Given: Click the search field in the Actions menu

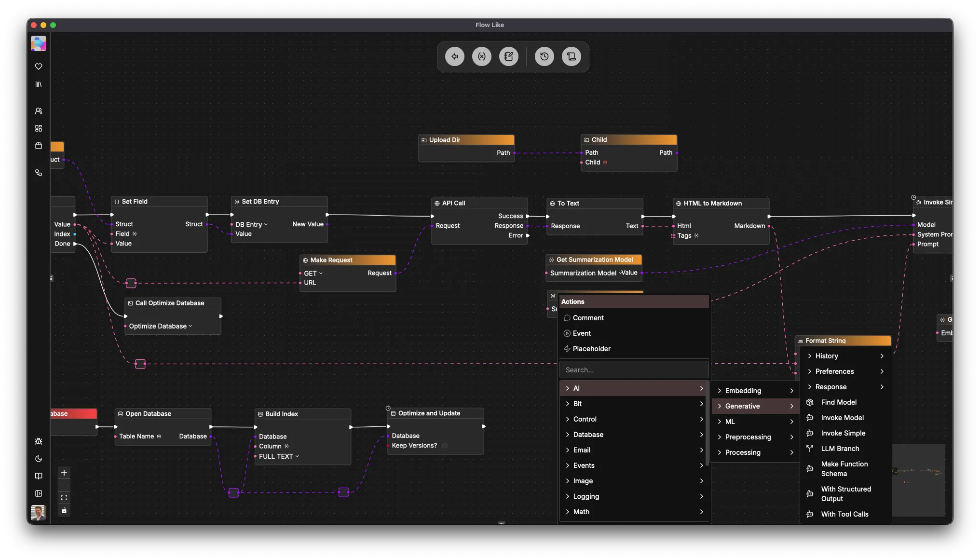Looking at the screenshot, I should (x=633, y=369).
